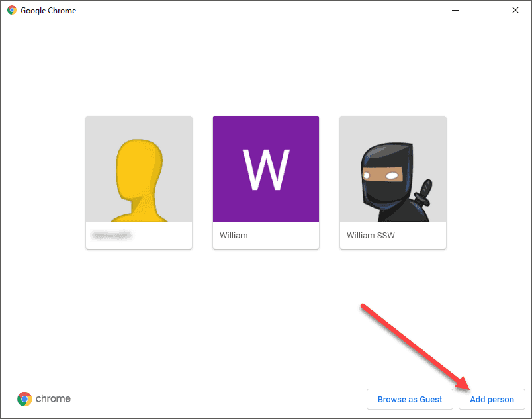
Task: Minimize the Google Chrome window
Action: click(x=455, y=10)
